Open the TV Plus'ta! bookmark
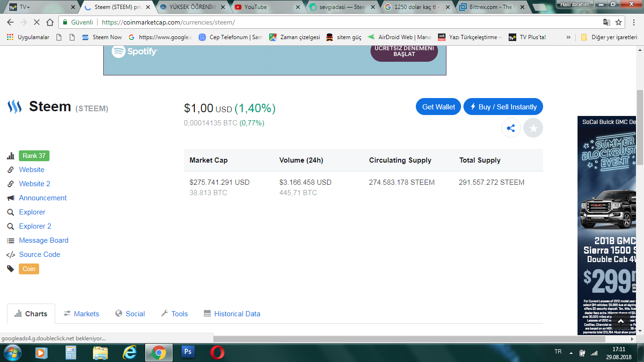 point(527,37)
